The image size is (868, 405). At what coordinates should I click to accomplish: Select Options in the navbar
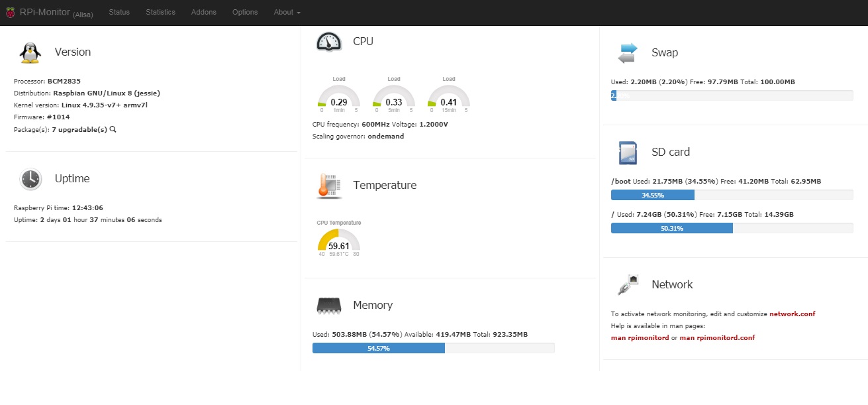tap(245, 12)
